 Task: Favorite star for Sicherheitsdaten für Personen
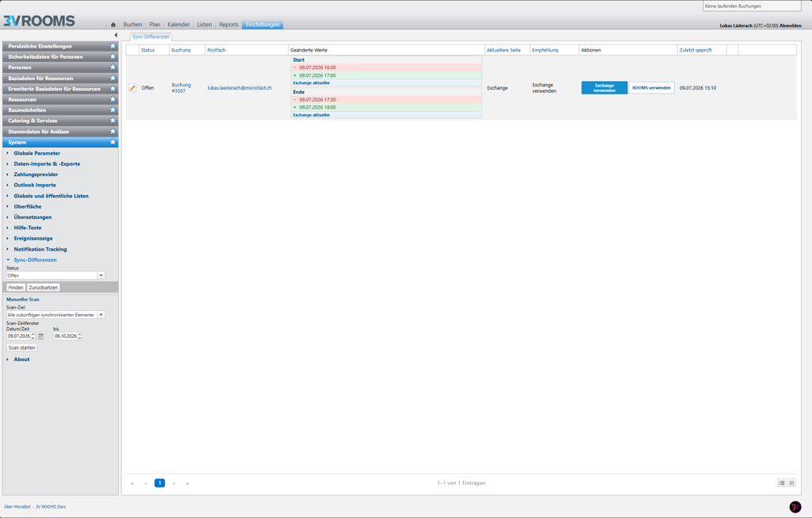click(x=113, y=56)
